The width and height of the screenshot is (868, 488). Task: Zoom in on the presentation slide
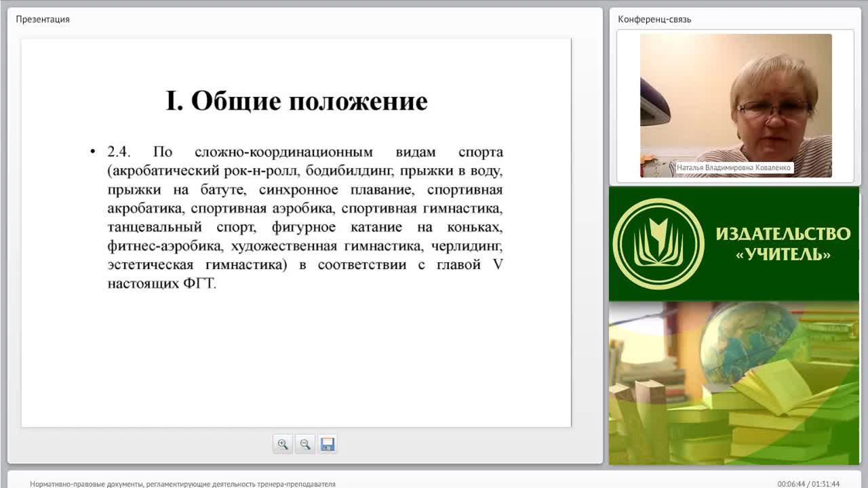283,445
